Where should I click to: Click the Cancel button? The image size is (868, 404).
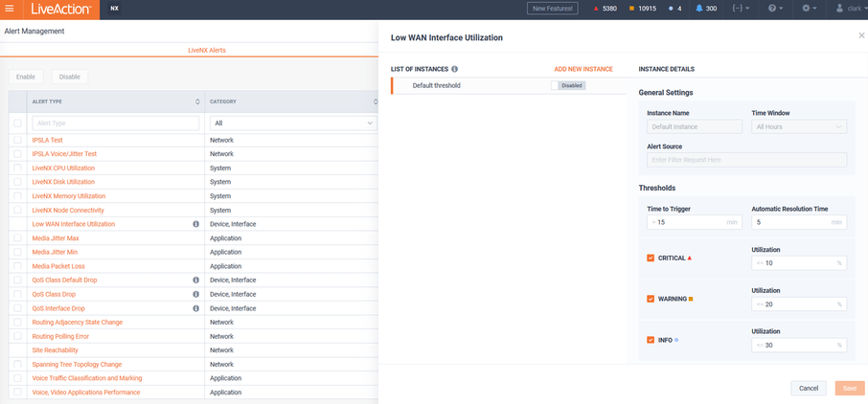pos(809,388)
